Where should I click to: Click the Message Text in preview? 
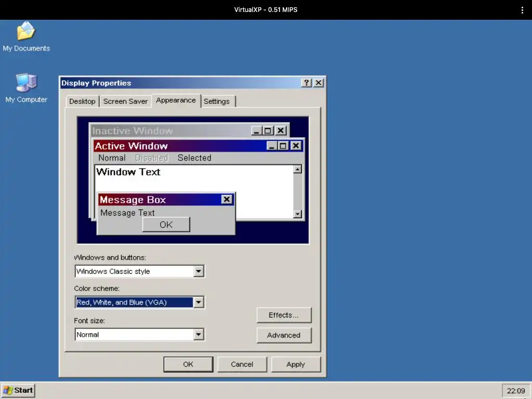pyautogui.click(x=128, y=212)
